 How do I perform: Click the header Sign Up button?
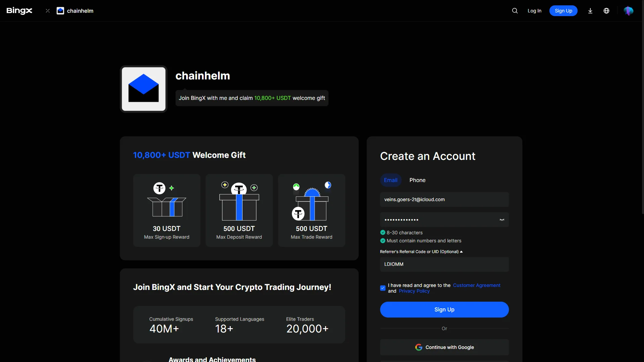(x=563, y=11)
